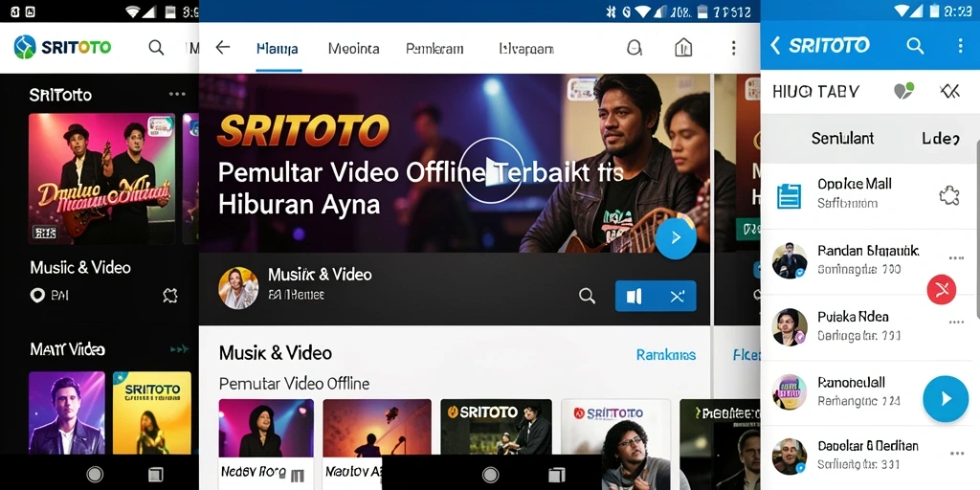Click the woman avatar beside Musiik & Video
The image size is (980, 490).
coord(238,287)
